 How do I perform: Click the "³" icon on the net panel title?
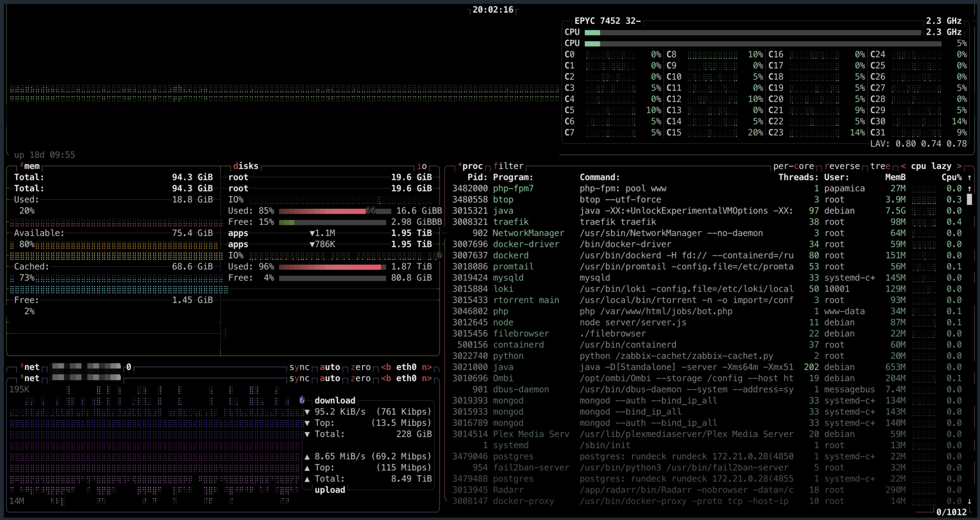[x=21, y=367]
